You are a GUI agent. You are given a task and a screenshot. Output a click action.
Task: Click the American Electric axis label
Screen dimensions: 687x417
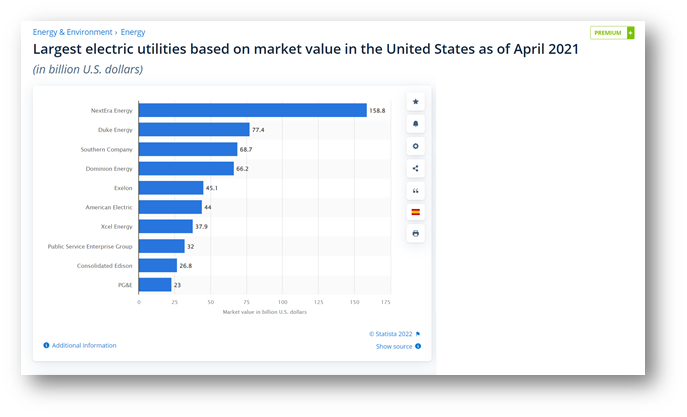(109, 207)
